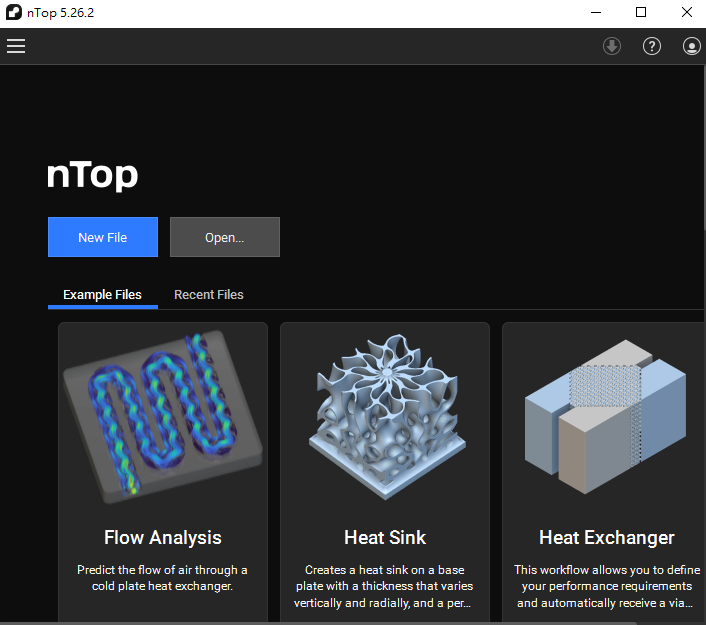Minimize the nTop window
This screenshot has width=706, height=625.
[x=596, y=12]
